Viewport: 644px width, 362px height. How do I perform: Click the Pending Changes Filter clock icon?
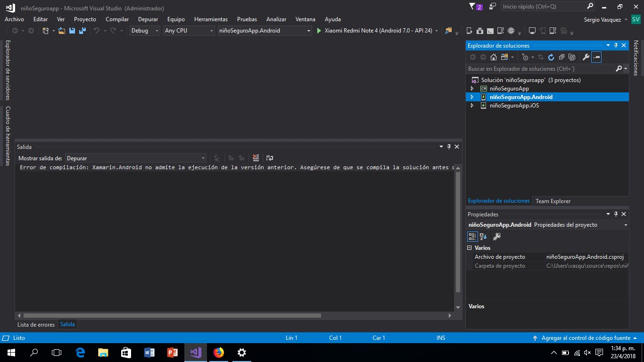[x=526, y=57]
